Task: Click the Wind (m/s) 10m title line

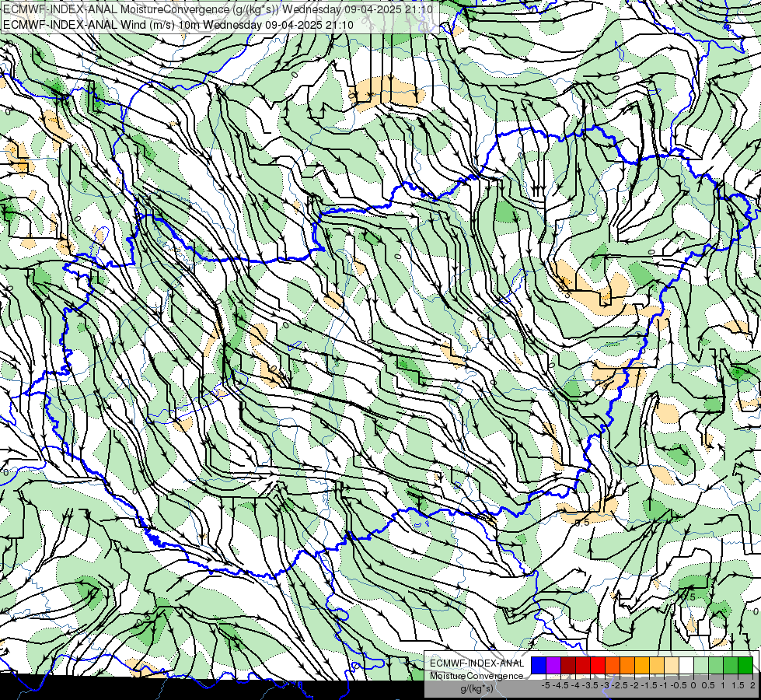Action: tap(178, 24)
